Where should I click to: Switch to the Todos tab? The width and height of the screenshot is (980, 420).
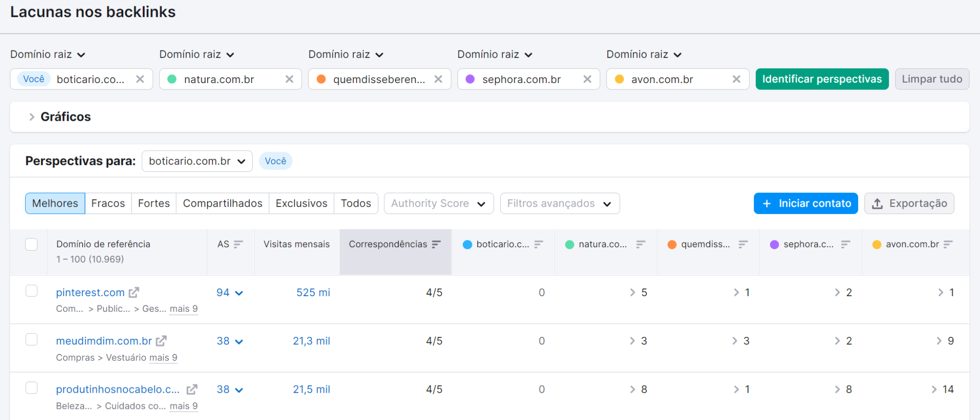pos(356,203)
